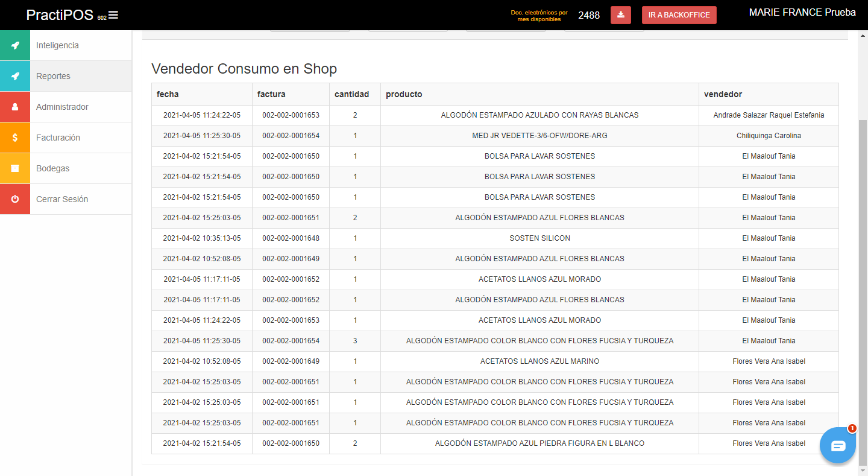Click the red download icon button

[620, 15]
